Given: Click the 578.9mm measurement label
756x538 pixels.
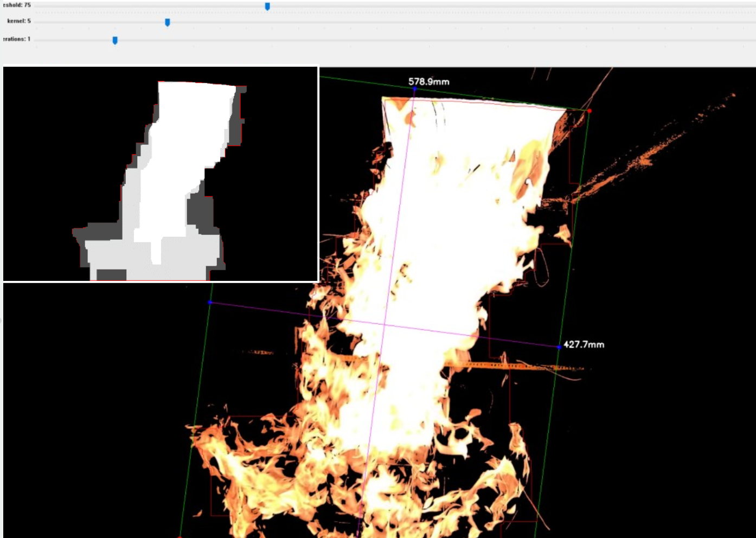Looking at the screenshot, I should coord(428,82).
